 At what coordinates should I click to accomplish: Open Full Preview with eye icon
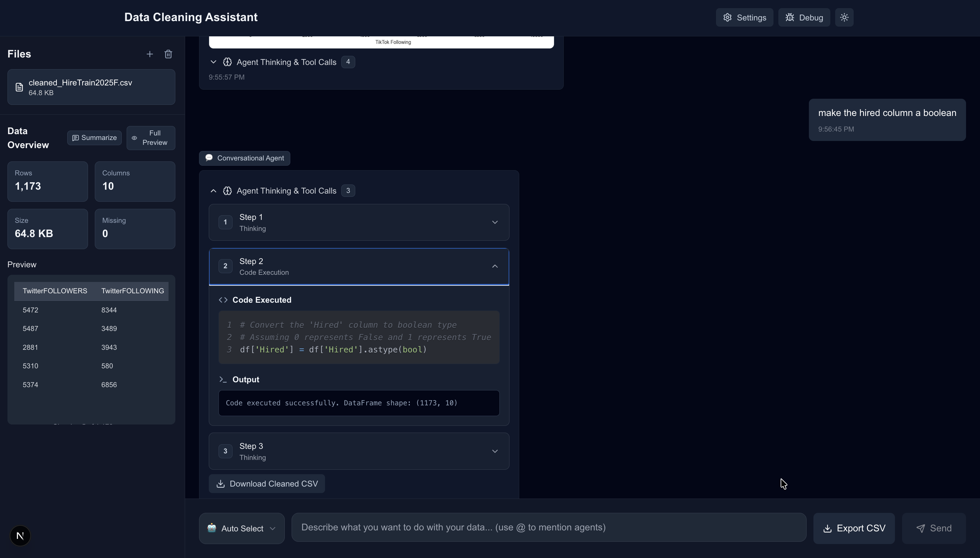[151, 138]
